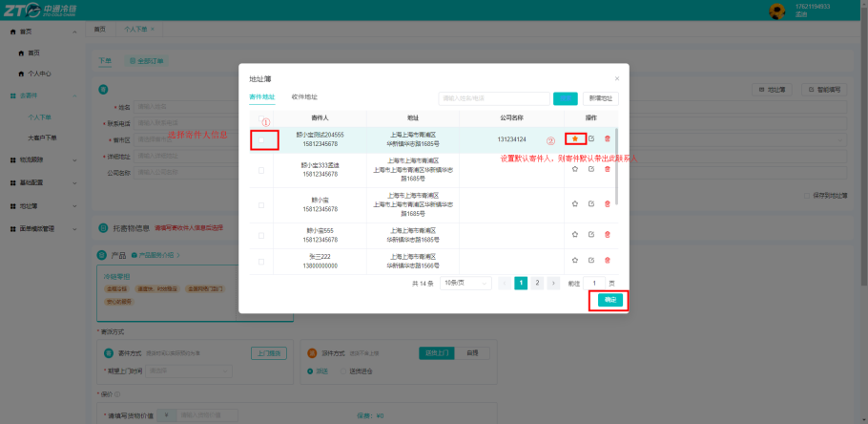Toggle the select-all checkbox in table header
868x424 pixels.
pos(261,118)
